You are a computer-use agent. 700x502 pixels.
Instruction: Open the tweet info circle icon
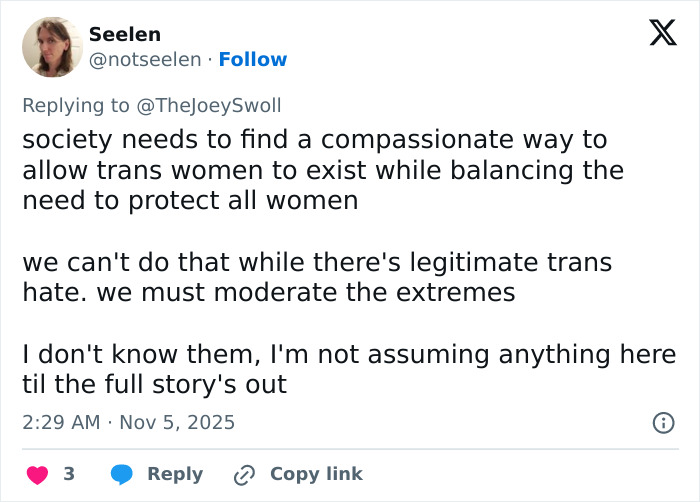[x=663, y=423]
